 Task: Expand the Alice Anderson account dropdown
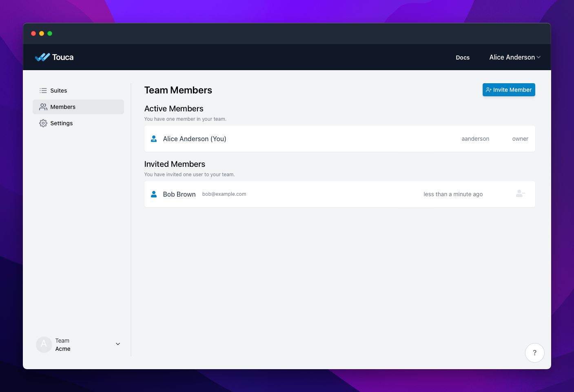click(x=515, y=57)
